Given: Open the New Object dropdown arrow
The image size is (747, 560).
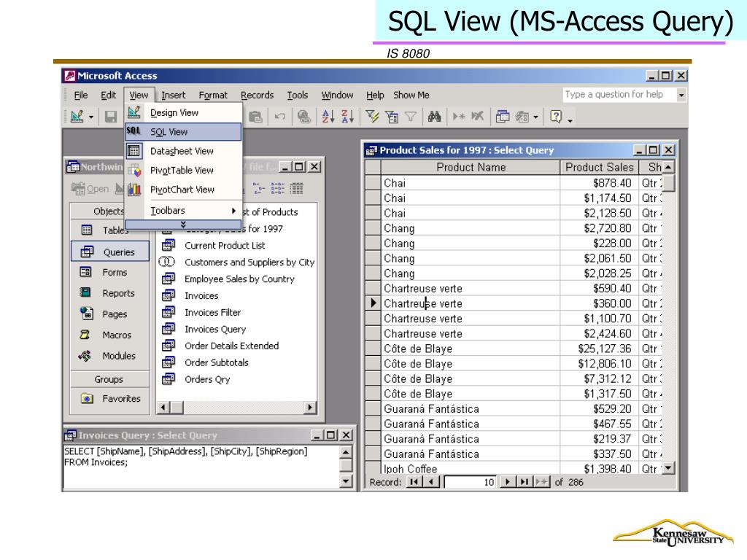Looking at the screenshot, I should click(536, 117).
